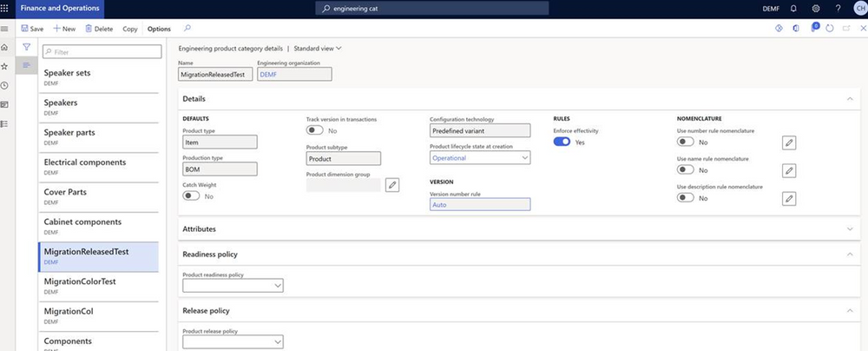The height and width of the screenshot is (351, 868).
Task: Open the Options tab
Action: click(x=160, y=29)
